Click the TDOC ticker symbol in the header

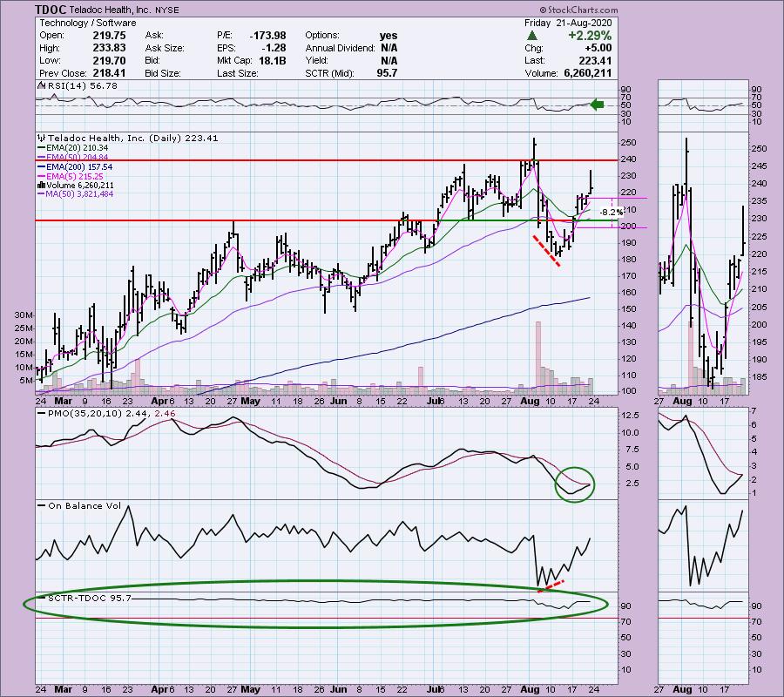(x=51, y=10)
